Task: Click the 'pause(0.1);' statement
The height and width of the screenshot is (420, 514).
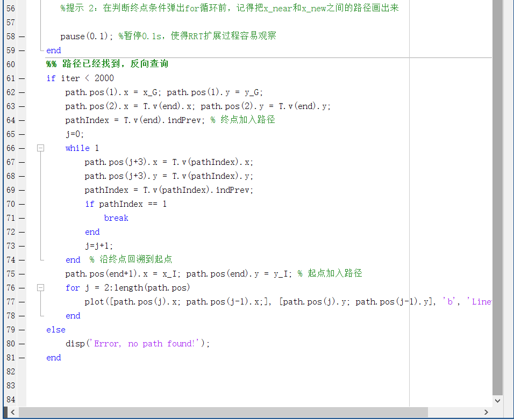Action: point(87,37)
